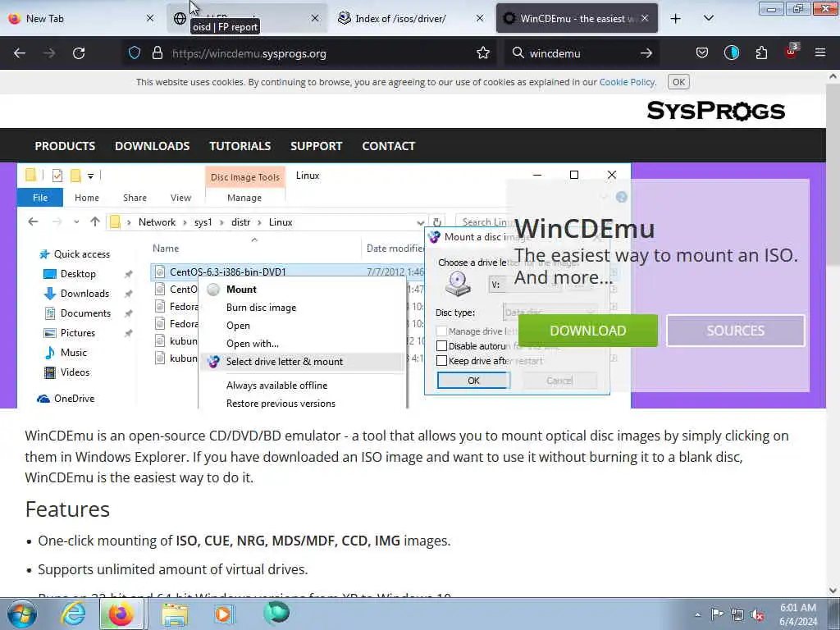Click the search arrow go button
Screen dimensions: 840x630
[x=646, y=53]
